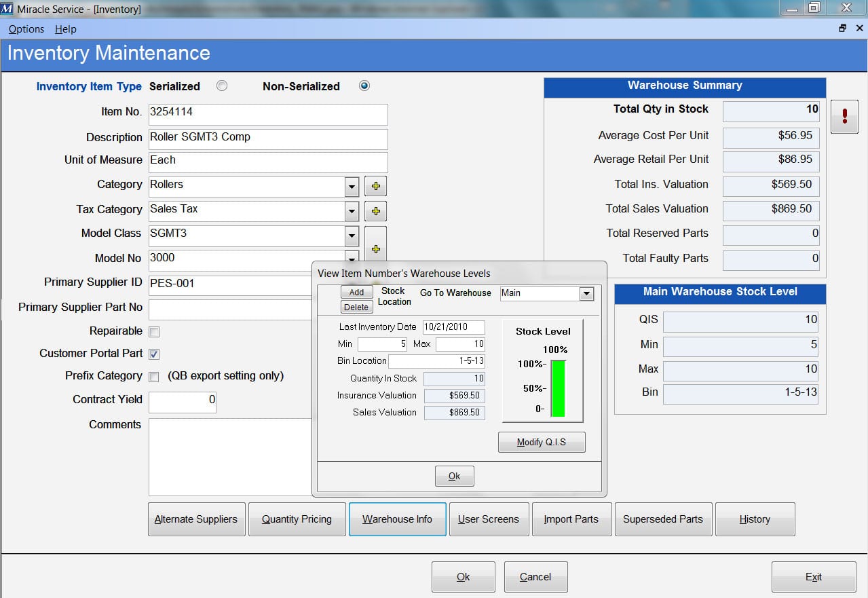This screenshot has width=868, height=598.
Task: Click Ok at bottom of Inventory Maintenance
Action: (464, 577)
